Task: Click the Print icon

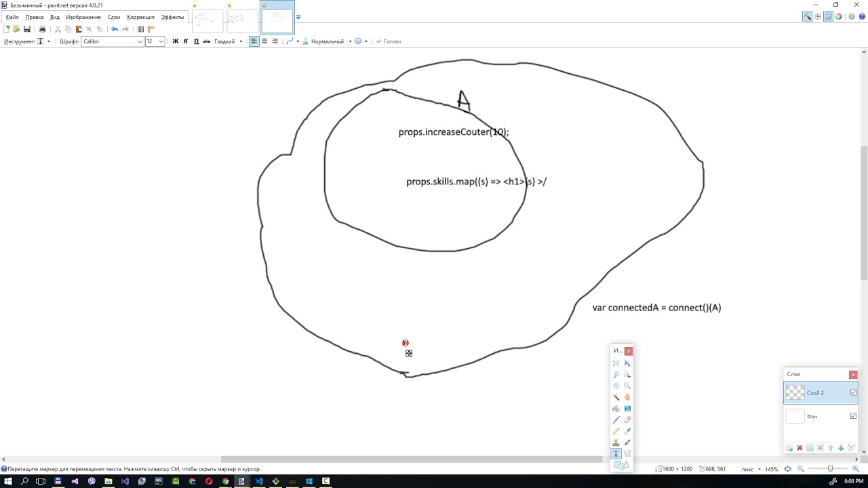Action: (42, 29)
